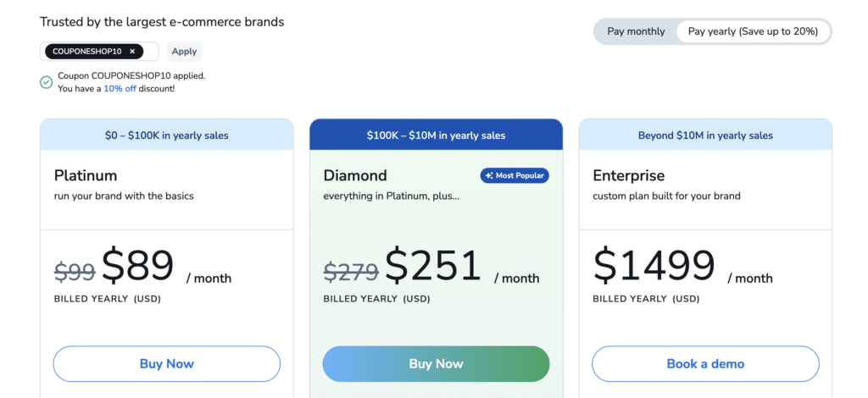This screenshot has height=398, width=868.
Task: Remove the COUPONESHOP10 coupon tag
Action: pyautogui.click(x=132, y=52)
